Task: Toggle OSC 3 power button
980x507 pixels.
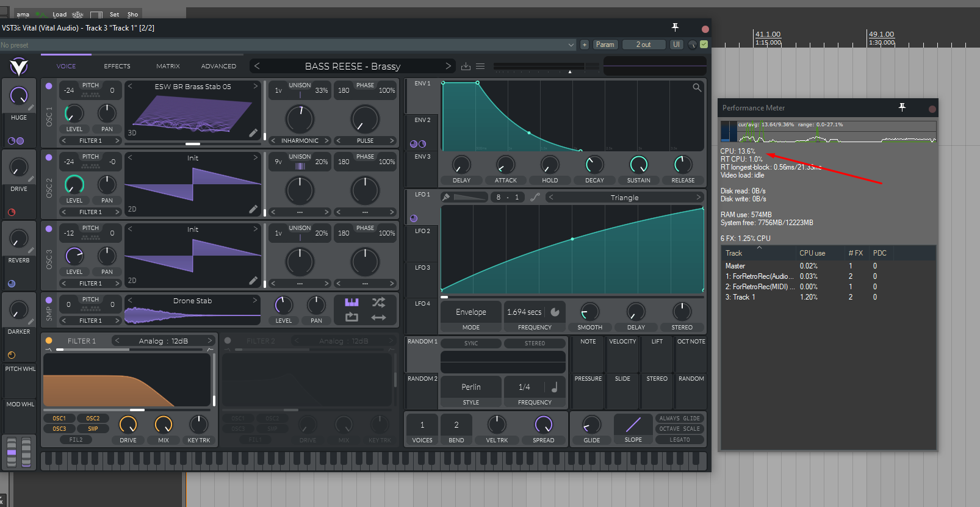Action: [49, 229]
